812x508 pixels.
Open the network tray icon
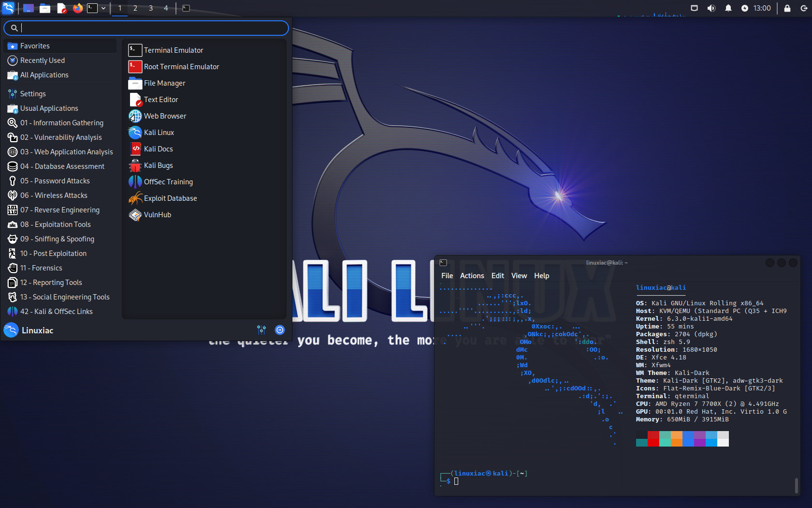[694, 8]
